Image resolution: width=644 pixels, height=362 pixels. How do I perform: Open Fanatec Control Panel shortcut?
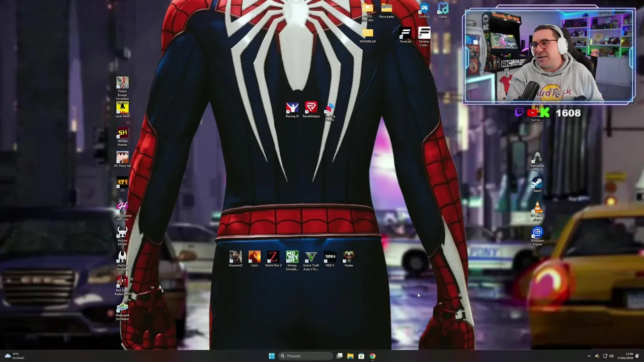pos(424,37)
